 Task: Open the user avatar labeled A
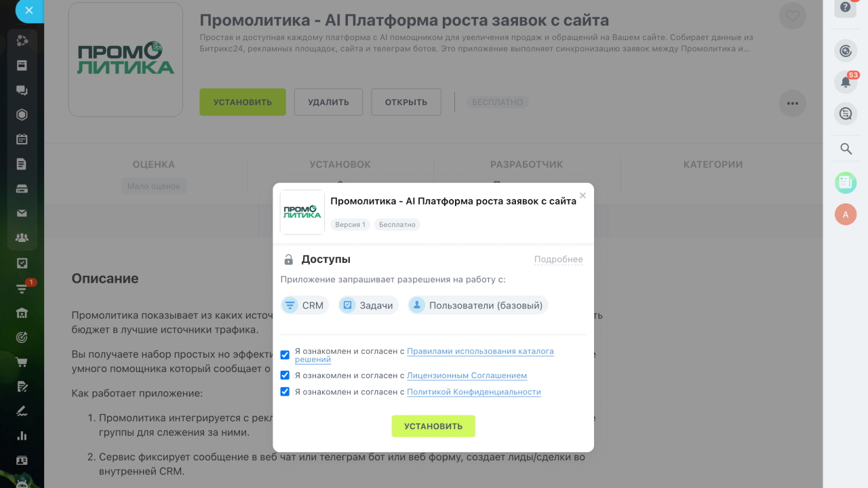click(x=846, y=214)
